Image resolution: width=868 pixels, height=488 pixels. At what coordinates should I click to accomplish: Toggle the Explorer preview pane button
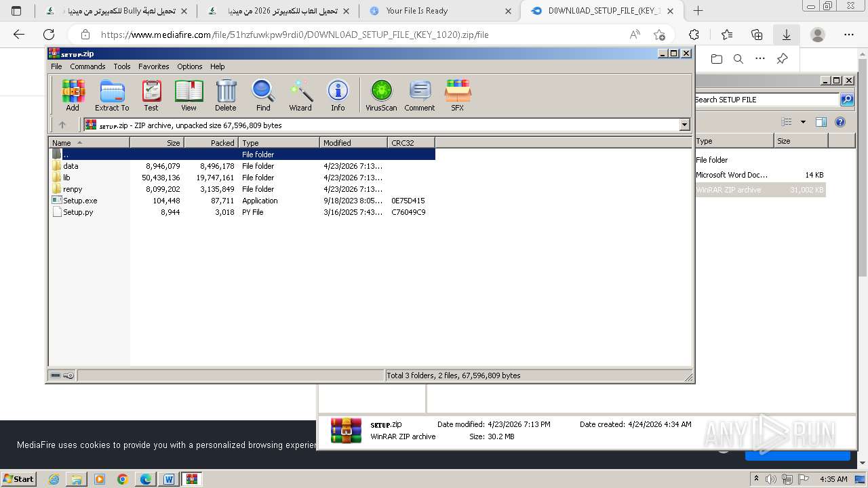[x=821, y=122]
